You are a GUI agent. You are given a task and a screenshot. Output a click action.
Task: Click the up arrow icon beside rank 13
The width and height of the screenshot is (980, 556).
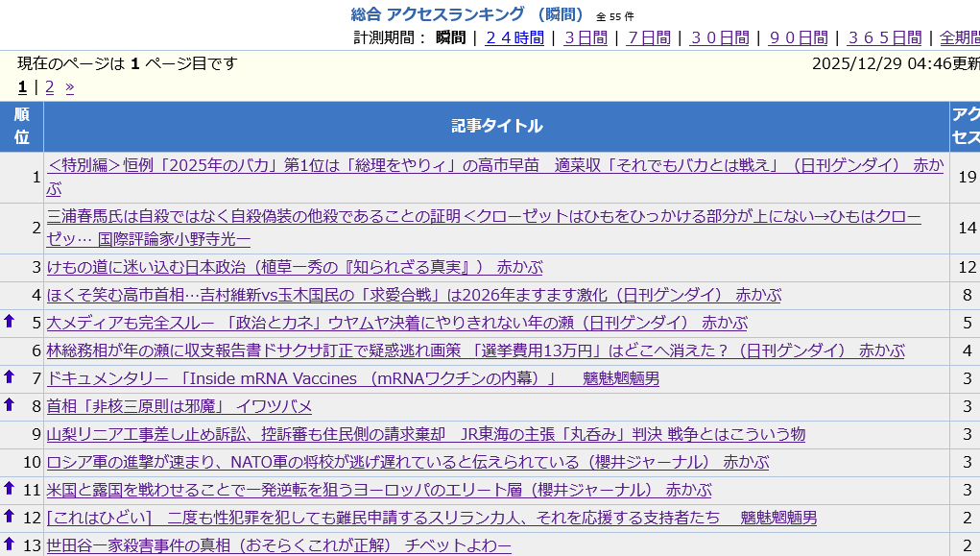pos(10,544)
